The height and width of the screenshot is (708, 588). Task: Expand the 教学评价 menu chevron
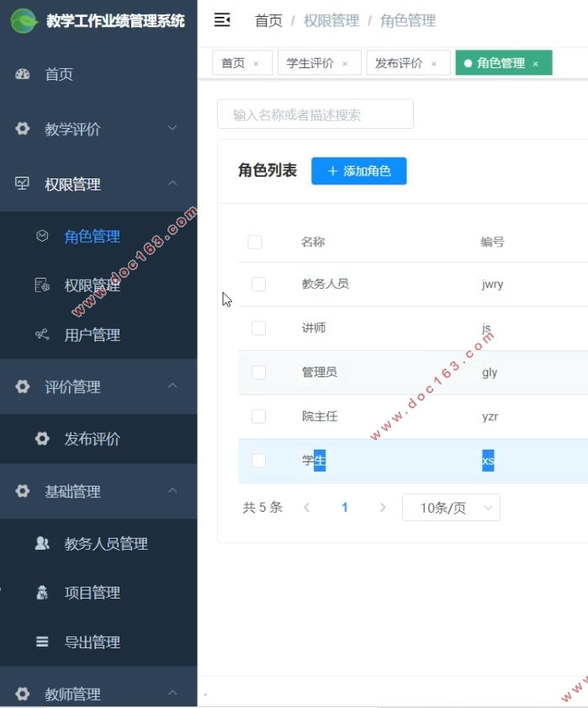(172, 128)
